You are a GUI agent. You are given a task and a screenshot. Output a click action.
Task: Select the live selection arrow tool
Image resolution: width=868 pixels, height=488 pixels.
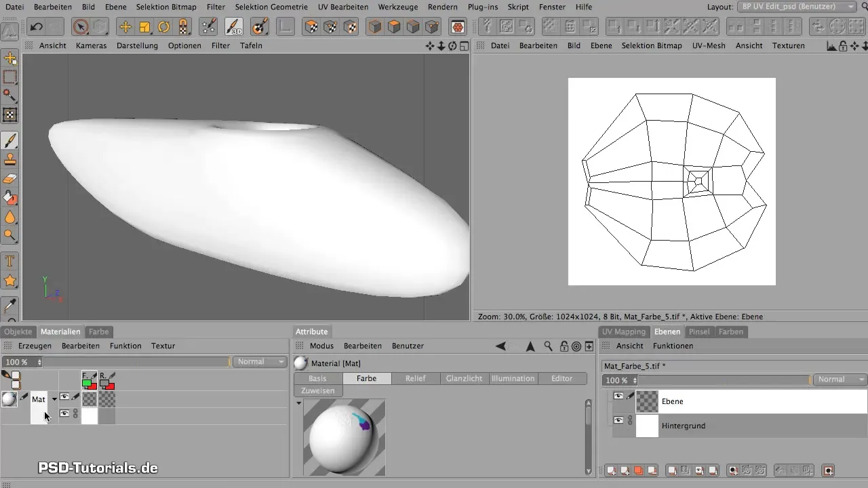click(81, 27)
